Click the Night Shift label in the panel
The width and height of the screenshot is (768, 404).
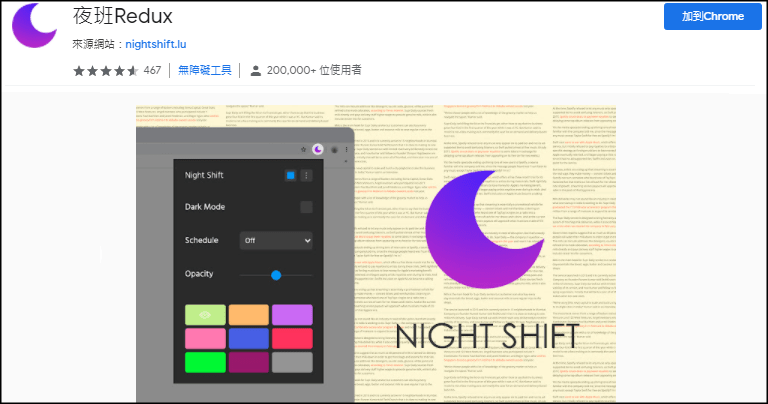[204, 175]
